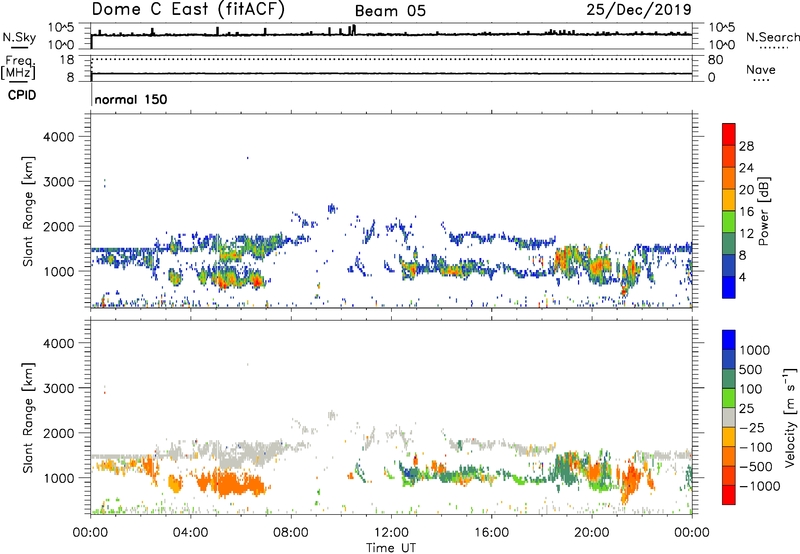Click the "N.Search" label
The height and width of the screenshot is (554, 800).
pyautogui.click(x=772, y=37)
